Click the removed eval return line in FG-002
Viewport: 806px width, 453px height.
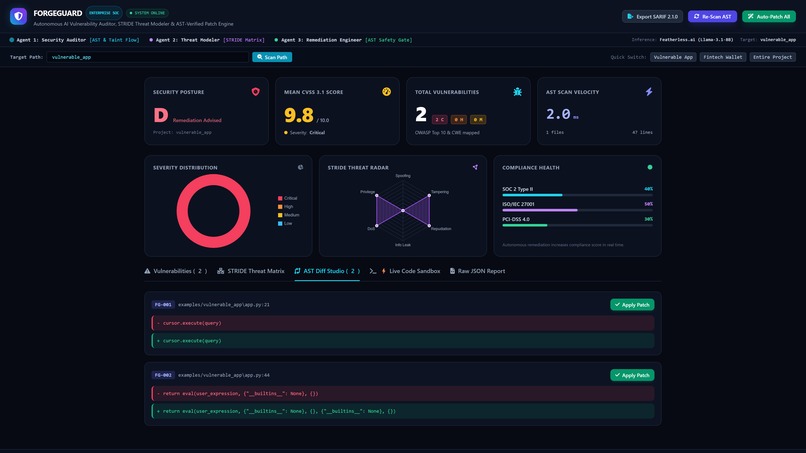[x=403, y=393]
